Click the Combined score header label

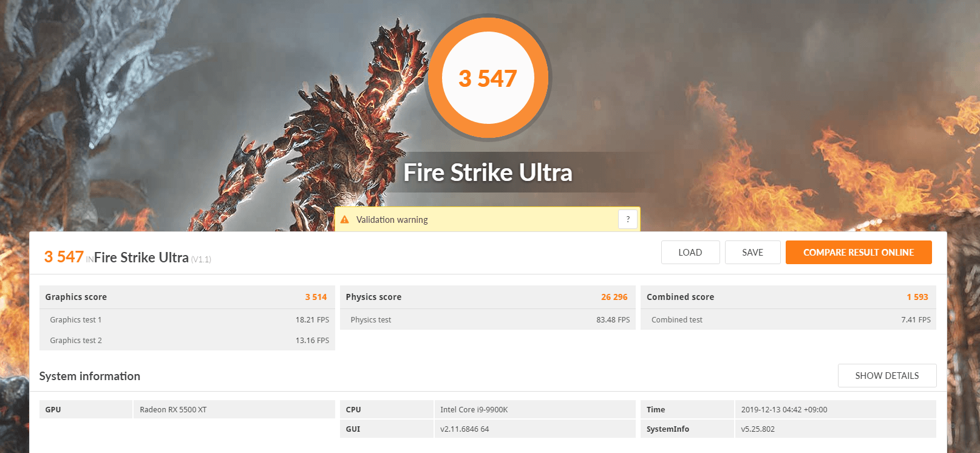680,297
